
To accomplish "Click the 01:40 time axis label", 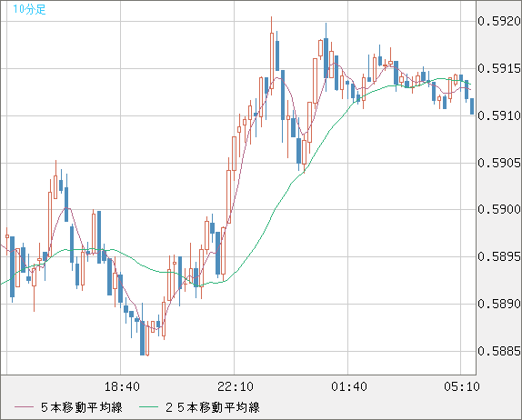I will 349,386.
